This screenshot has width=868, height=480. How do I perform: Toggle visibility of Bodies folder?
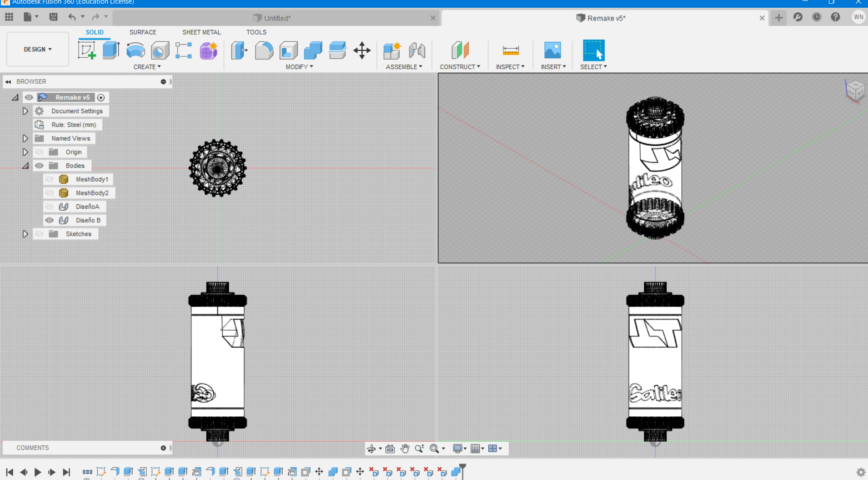coord(40,166)
